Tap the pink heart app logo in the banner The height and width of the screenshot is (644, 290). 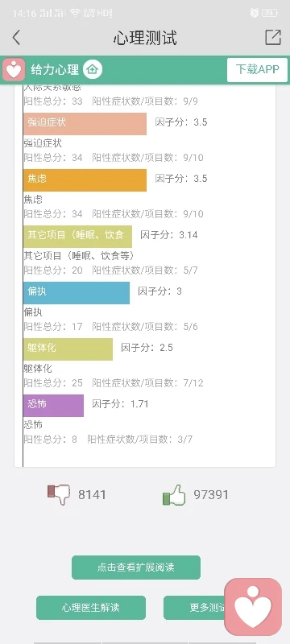tap(14, 69)
